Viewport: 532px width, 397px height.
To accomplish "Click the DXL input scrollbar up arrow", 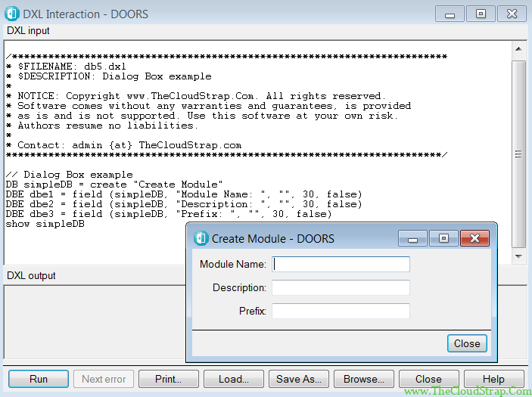I will click(x=518, y=49).
